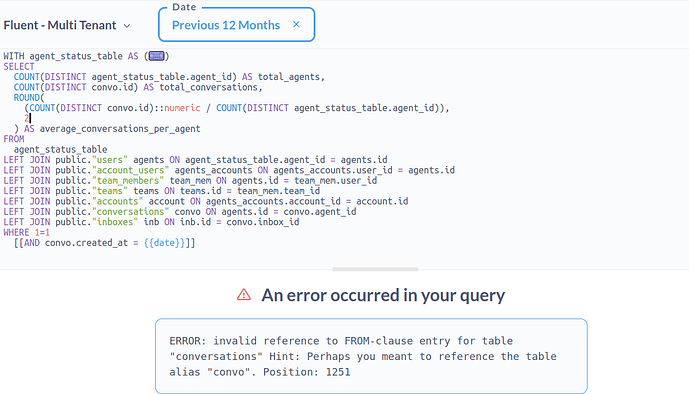Click the "teams" table name in the join
Screen dimensions: 689x394
(x=110, y=191)
